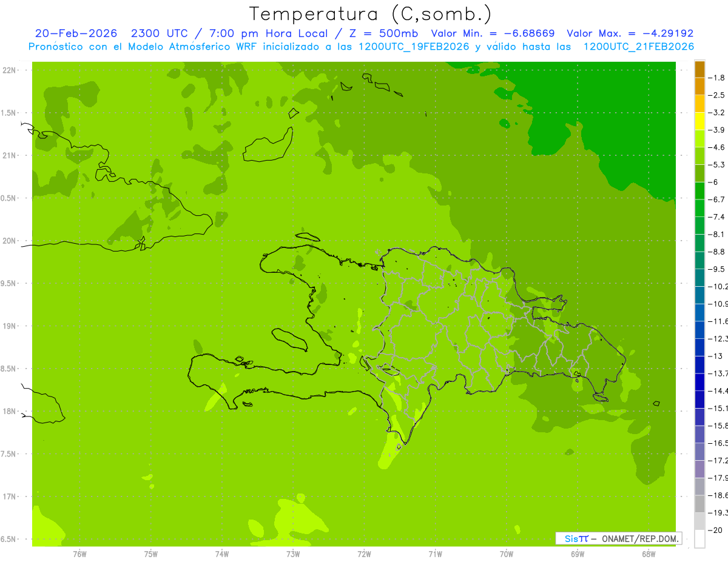Click the date "20-Feb-2026"

point(76,33)
